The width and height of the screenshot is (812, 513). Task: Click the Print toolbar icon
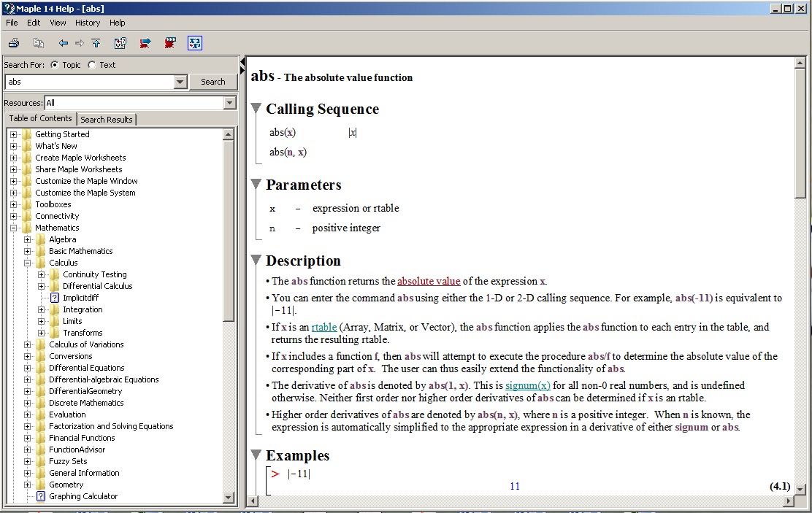pos(14,43)
